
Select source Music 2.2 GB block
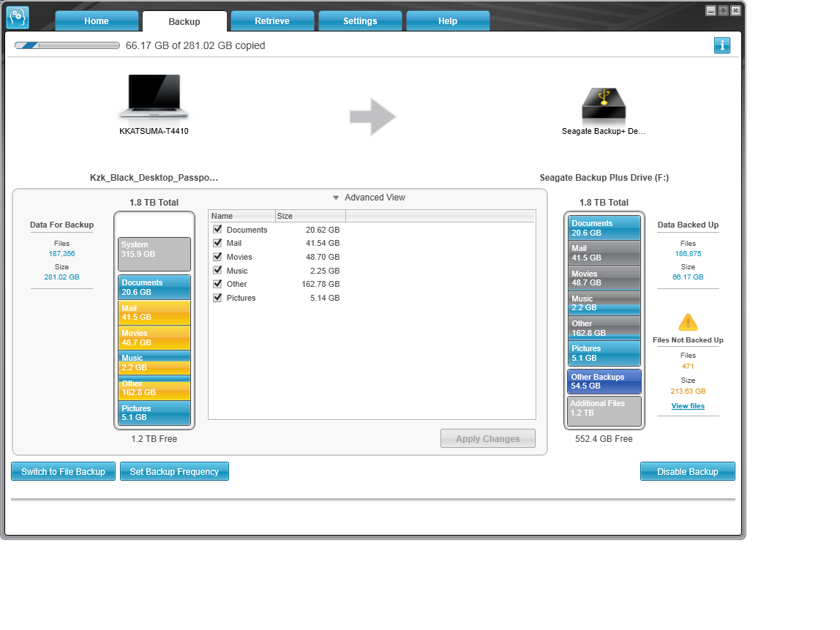[154, 363]
